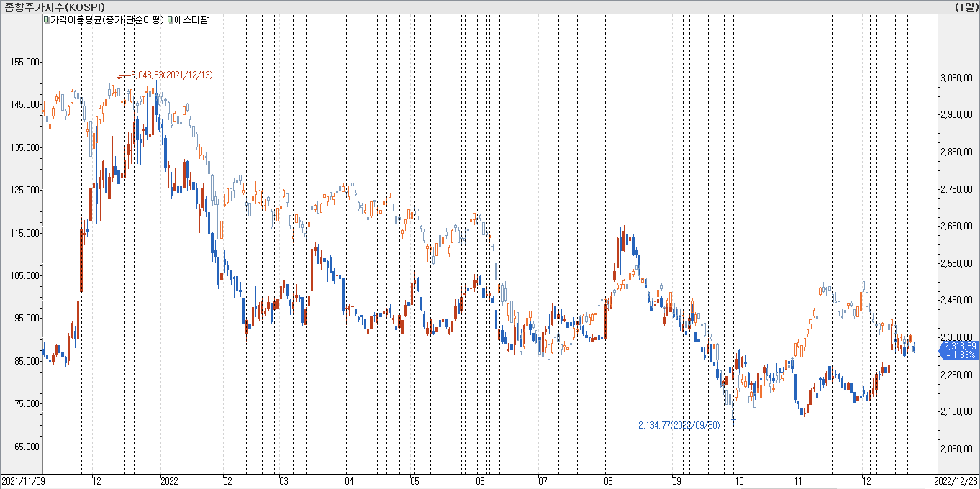The height and width of the screenshot is (489, 980).
Task: Click the end date 2022/12/23 label
Action: 956,481
